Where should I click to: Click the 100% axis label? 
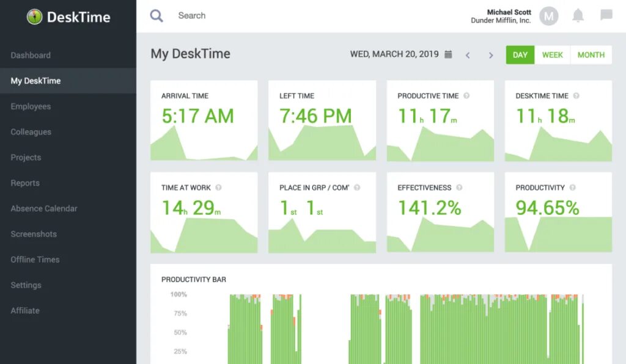(179, 294)
